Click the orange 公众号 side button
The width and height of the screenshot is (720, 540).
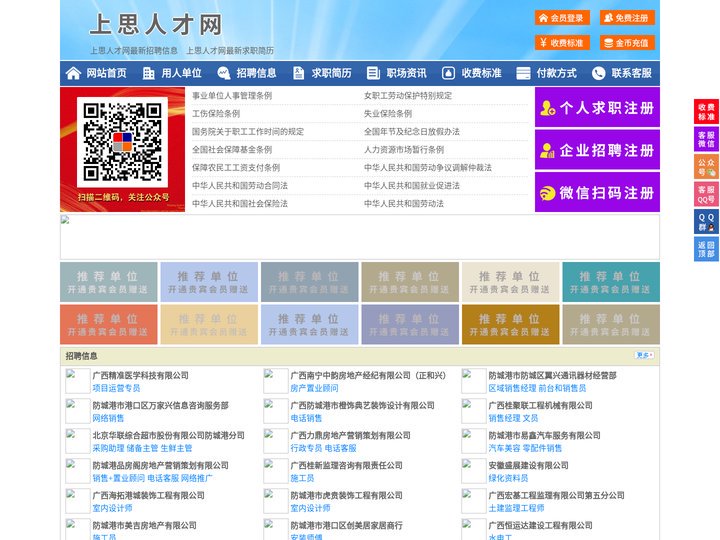(706, 167)
